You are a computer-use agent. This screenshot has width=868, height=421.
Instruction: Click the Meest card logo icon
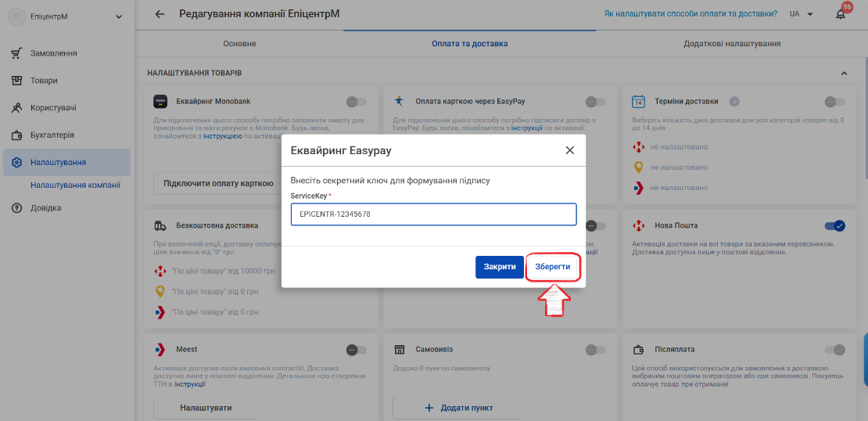(x=160, y=350)
